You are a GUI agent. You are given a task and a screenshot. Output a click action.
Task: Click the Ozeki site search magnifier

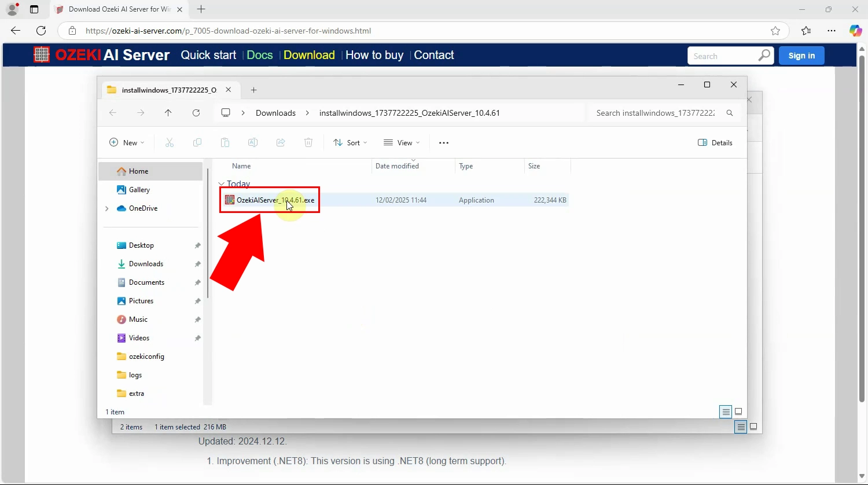click(764, 56)
